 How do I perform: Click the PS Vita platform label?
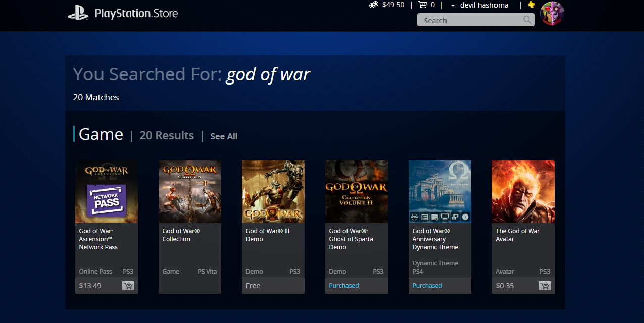[207, 272]
